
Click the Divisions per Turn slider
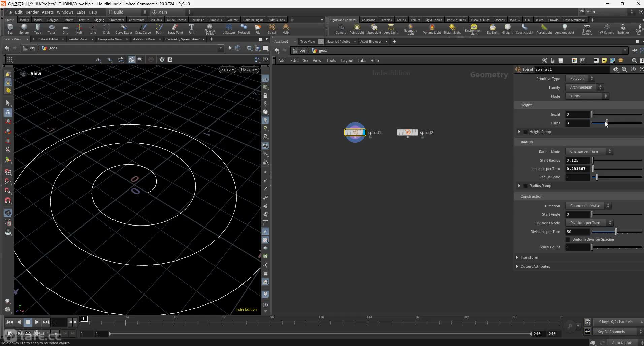pyautogui.click(x=617, y=232)
